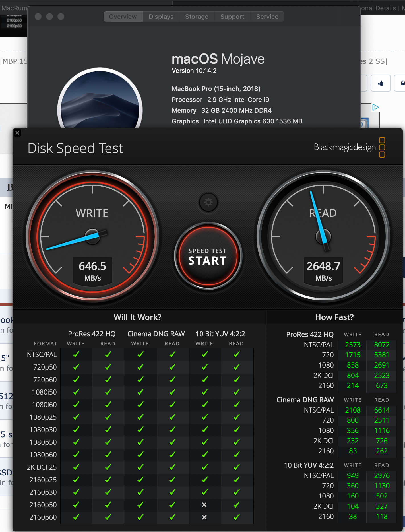Click the 'How Fast?' heading

(x=334, y=317)
